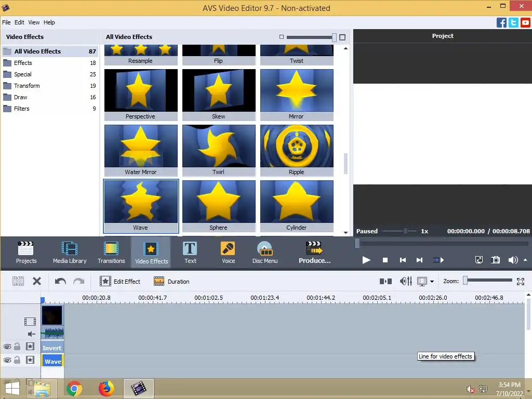This screenshot has height=399, width=532.
Task: Click Edit Effect button
Action: pyautogui.click(x=120, y=281)
